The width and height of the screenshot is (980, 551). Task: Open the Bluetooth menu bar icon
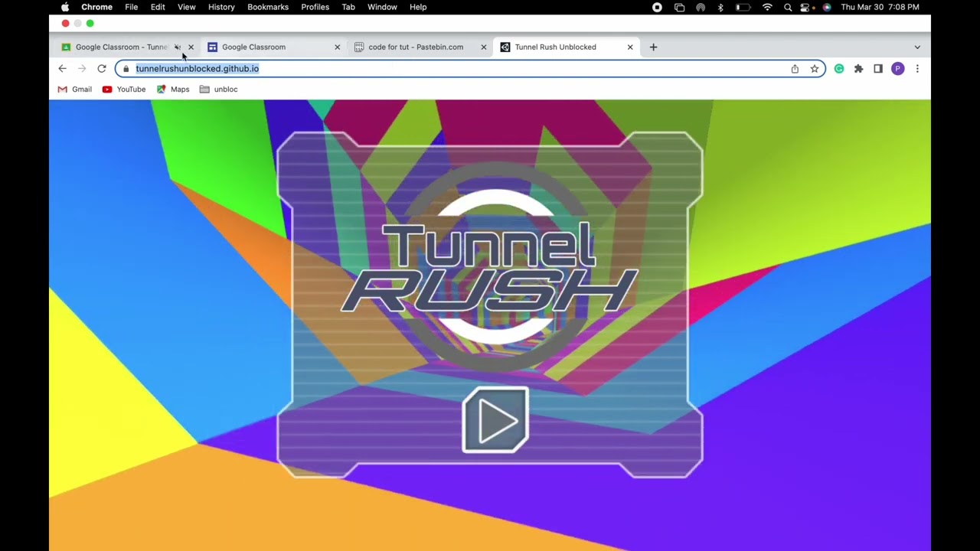(x=720, y=7)
